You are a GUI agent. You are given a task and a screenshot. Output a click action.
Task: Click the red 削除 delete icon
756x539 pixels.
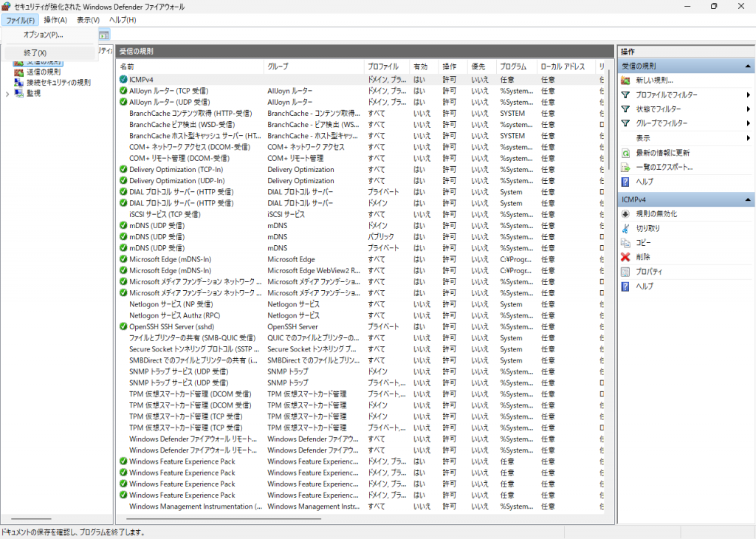pyautogui.click(x=625, y=257)
